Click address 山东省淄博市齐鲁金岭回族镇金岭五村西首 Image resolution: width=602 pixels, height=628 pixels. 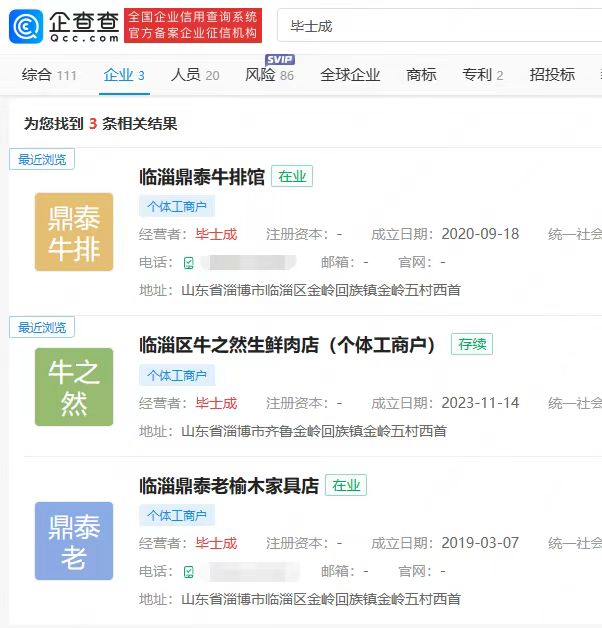coord(314,431)
